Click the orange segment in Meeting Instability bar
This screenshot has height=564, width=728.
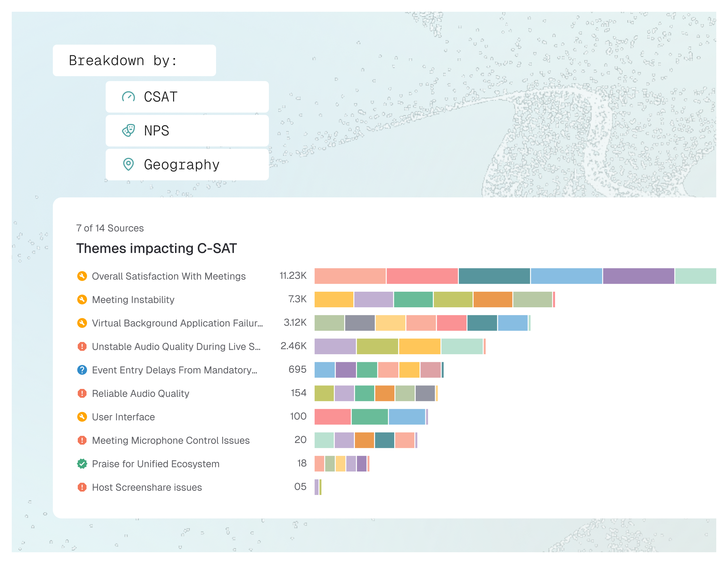click(x=492, y=300)
